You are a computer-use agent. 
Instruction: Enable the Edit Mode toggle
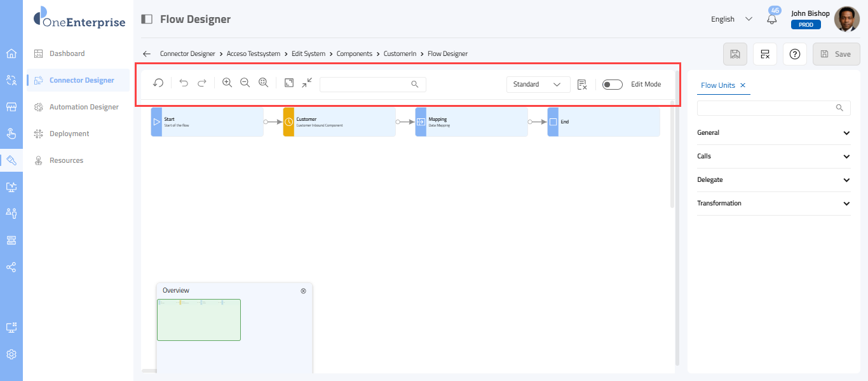tap(613, 85)
